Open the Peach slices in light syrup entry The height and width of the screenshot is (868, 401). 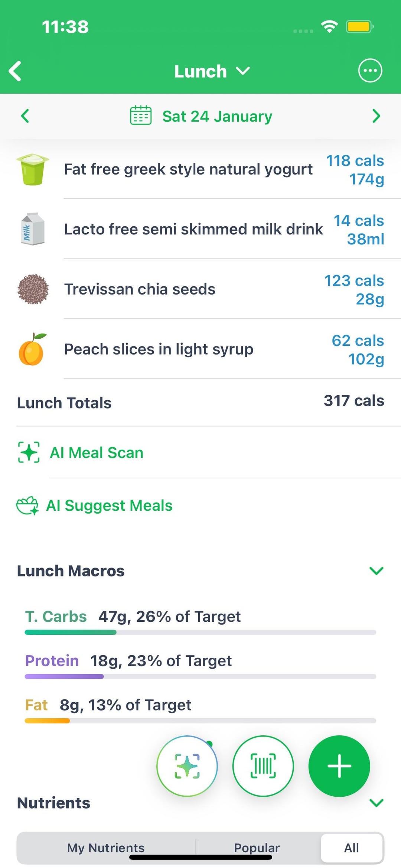tap(159, 349)
